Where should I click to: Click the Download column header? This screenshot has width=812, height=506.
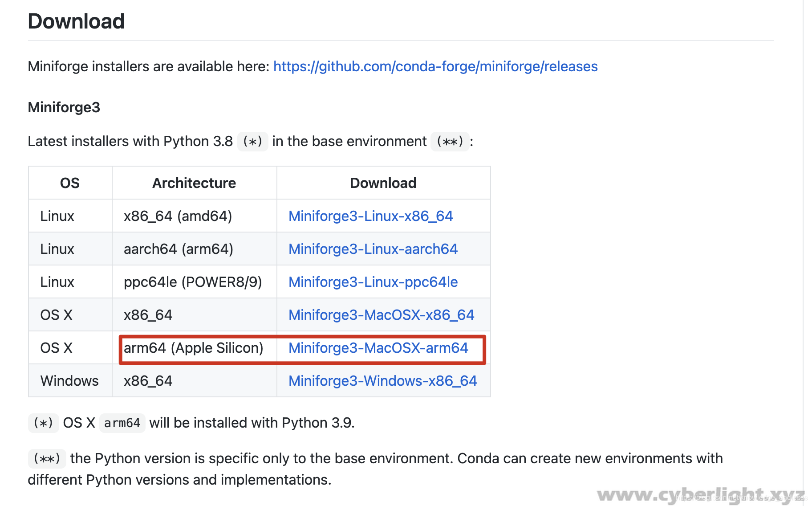click(x=383, y=183)
